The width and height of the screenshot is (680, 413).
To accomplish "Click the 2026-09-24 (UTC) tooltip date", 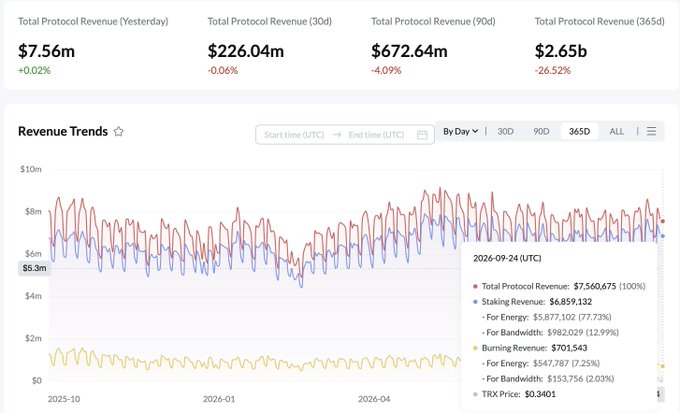I will click(507, 258).
